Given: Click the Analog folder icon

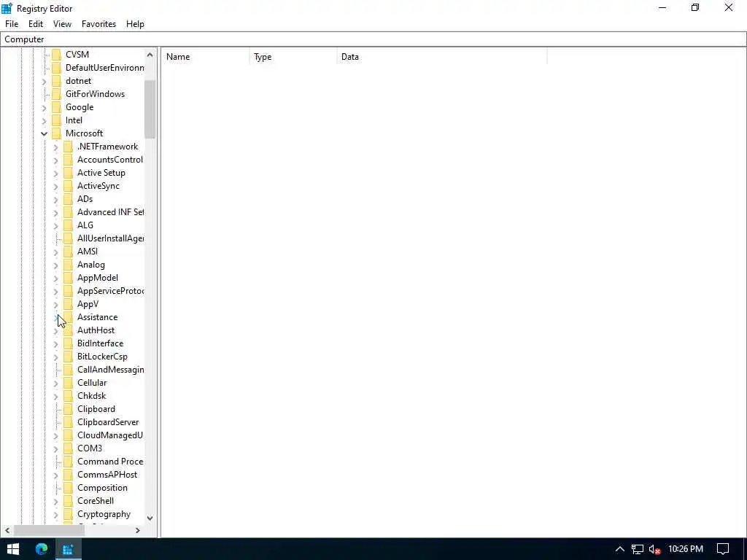Looking at the screenshot, I should click(69, 265).
